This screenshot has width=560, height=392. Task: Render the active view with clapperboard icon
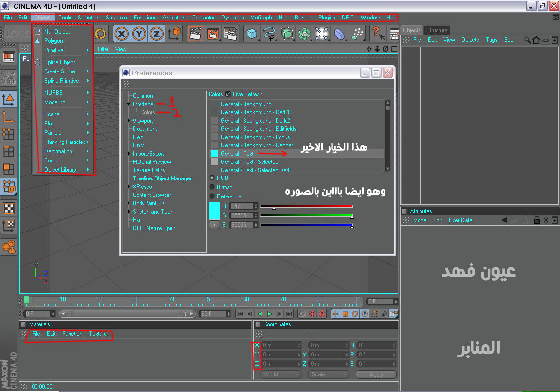[195, 34]
